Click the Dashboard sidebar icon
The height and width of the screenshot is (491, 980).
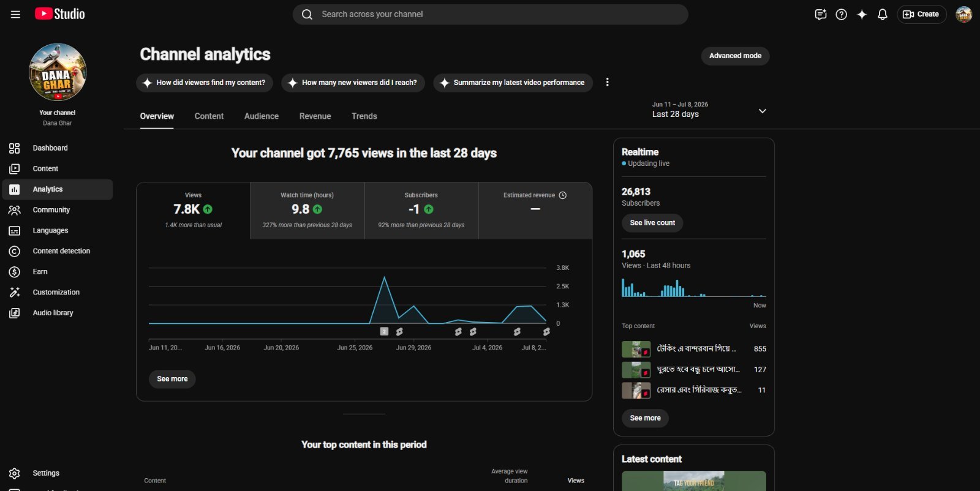[x=15, y=148]
